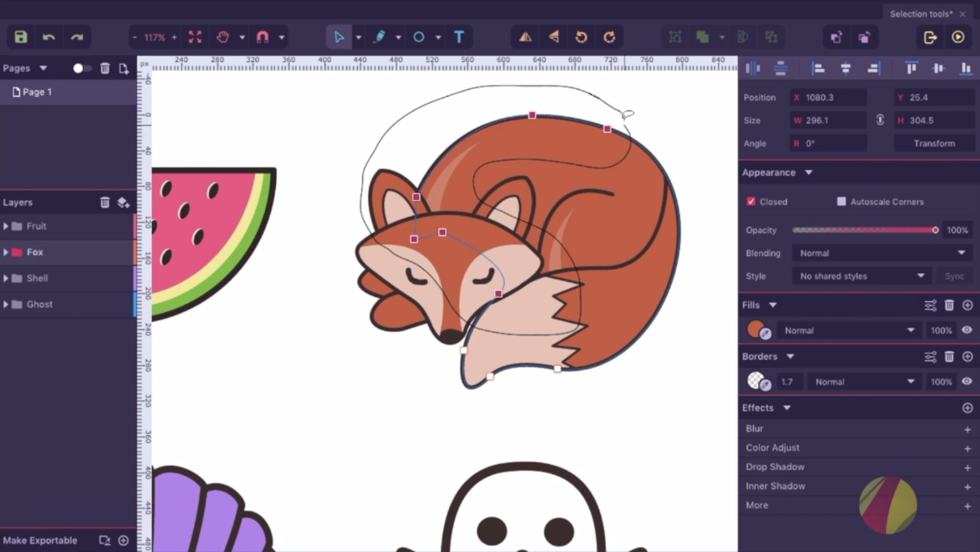Redo the last undone action
The height and width of the screenshot is (552, 980).
(x=76, y=37)
